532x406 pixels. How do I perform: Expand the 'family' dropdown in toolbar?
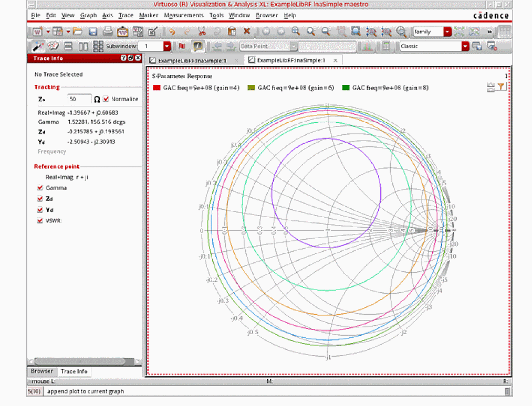(447, 31)
